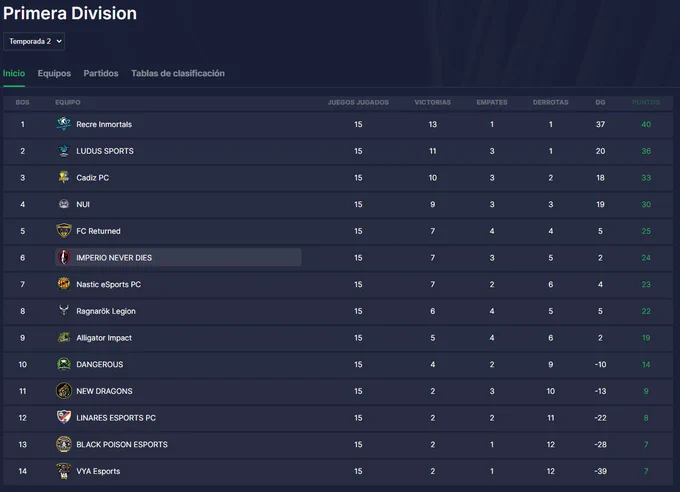This screenshot has height=492, width=680.
Task: Open the Ragnarök Legion team link
Action: (x=106, y=311)
